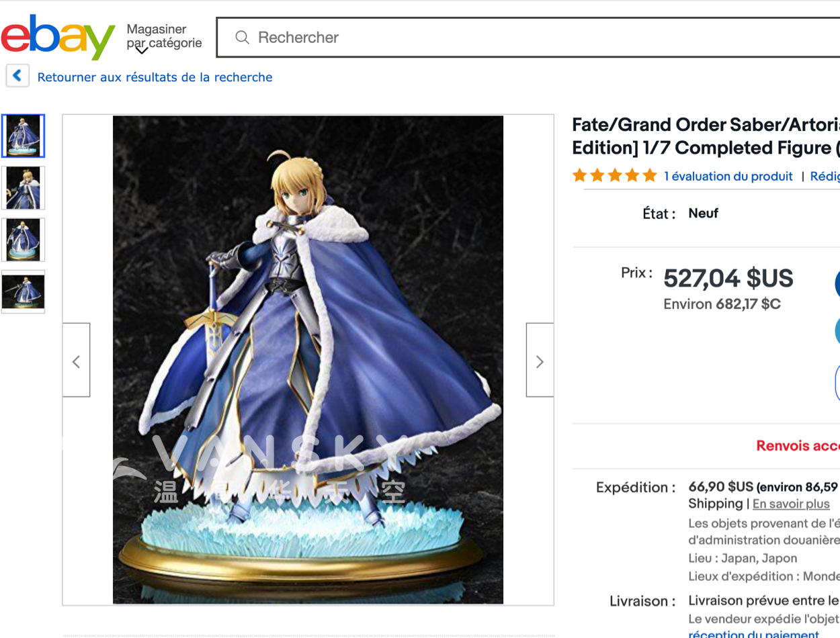The width and height of the screenshot is (840, 638).
Task: Click the search magnifier icon
Action: pyautogui.click(x=242, y=38)
